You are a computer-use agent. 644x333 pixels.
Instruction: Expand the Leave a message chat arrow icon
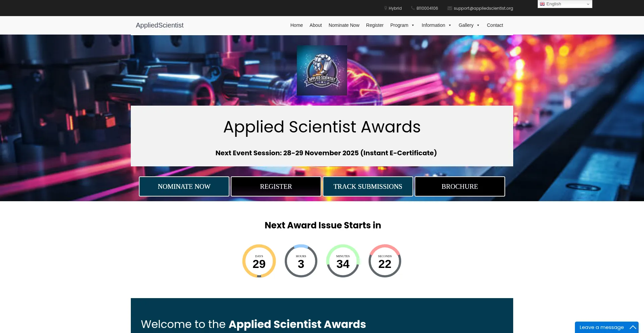coord(633,327)
